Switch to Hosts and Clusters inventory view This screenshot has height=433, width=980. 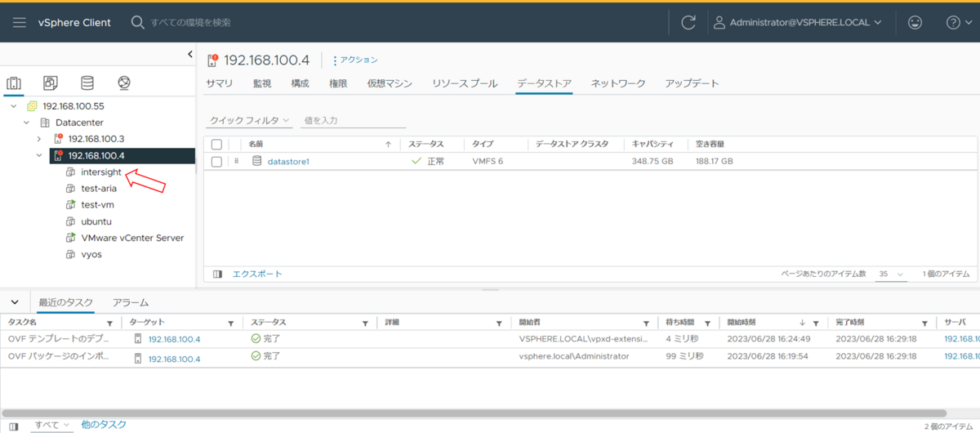pos(14,83)
